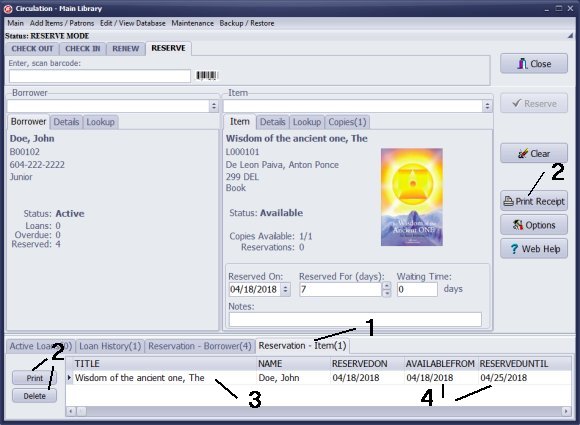
Task: Click the scrollbar right arrow
Action: (566, 411)
